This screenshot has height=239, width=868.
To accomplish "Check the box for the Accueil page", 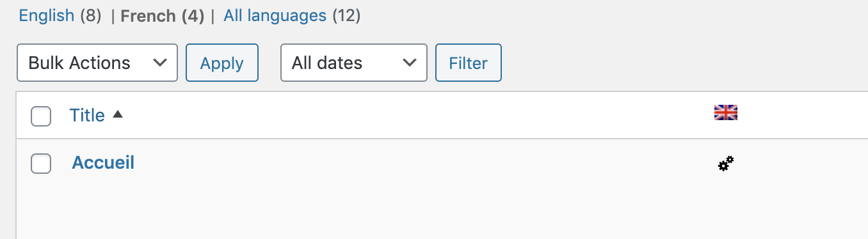I will tap(41, 164).
